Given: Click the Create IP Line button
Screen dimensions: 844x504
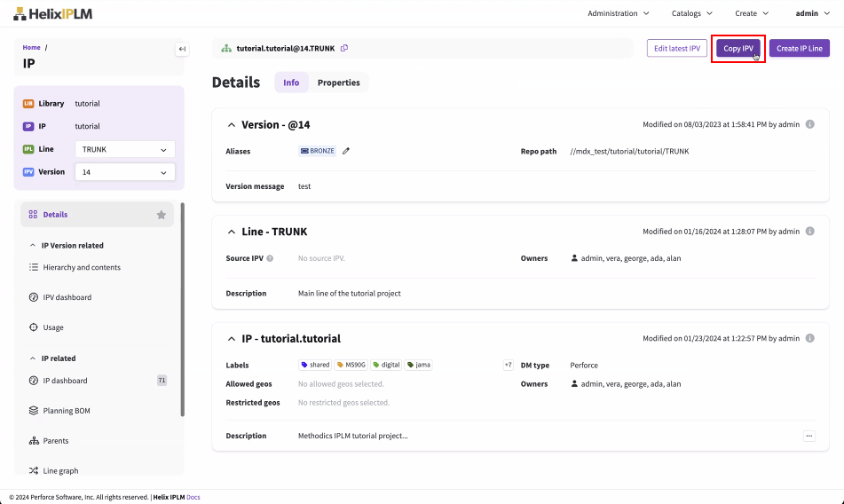Looking at the screenshot, I should [799, 49].
